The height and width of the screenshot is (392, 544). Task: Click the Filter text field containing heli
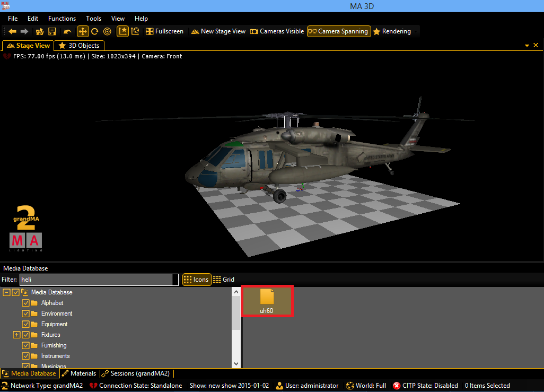(x=95, y=280)
